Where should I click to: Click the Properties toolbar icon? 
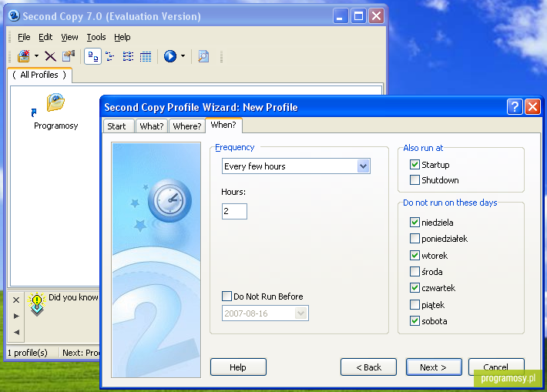(x=69, y=56)
